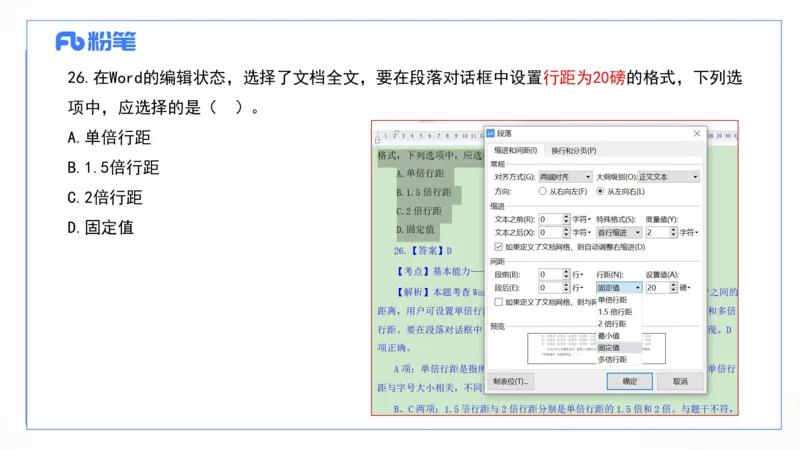
Task: Open the 段前 行 unit dropdown
Action: pyautogui.click(x=578, y=274)
